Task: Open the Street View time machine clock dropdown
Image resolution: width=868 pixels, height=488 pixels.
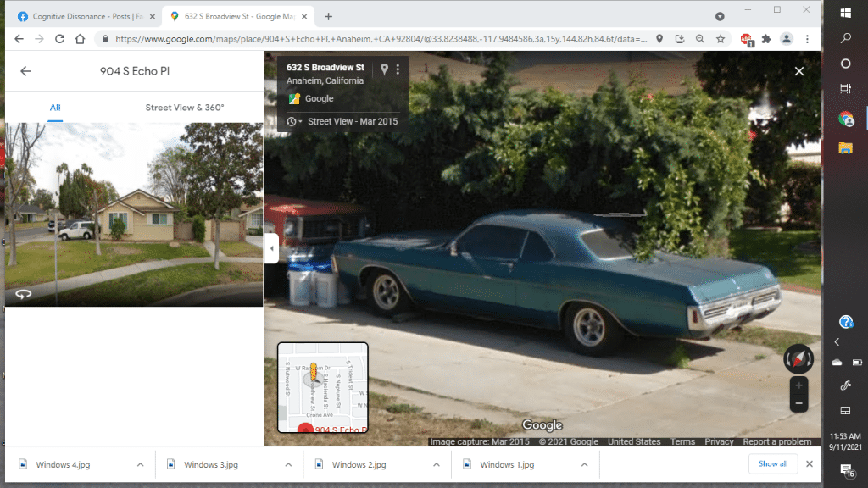Action: (292, 121)
